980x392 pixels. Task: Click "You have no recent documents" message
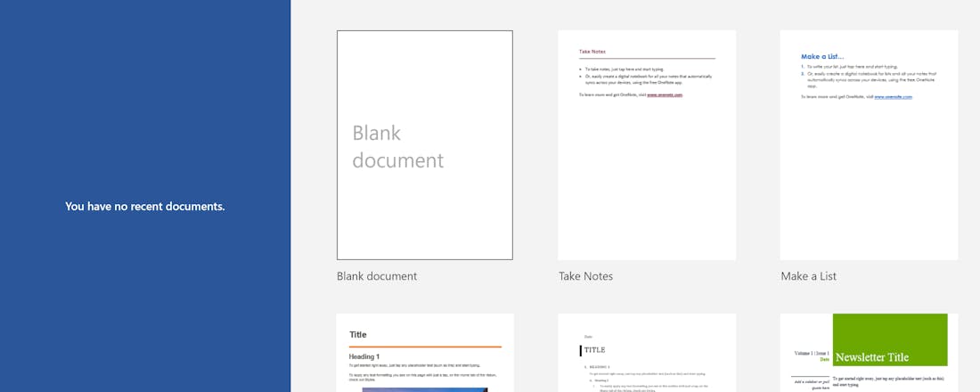pos(145,206)
